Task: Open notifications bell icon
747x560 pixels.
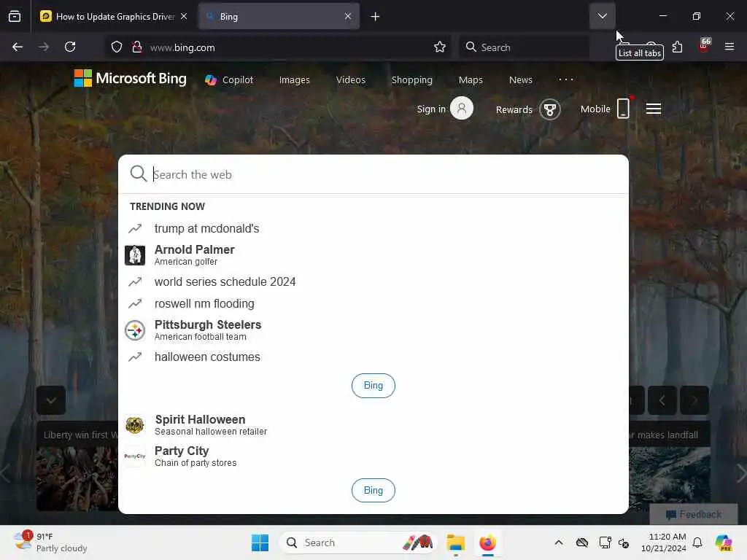Action: tap(697, 542)
